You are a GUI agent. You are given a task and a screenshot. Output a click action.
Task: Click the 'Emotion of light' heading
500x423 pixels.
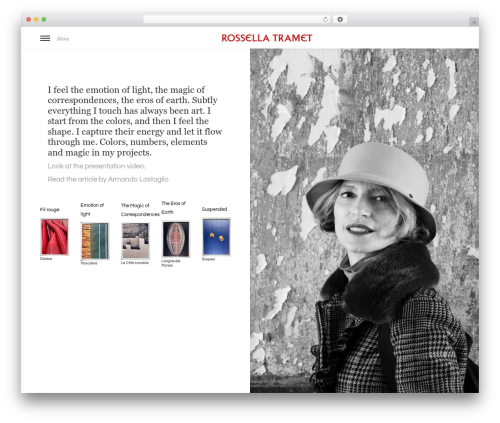pyautogui.click(x=92, y=209)
